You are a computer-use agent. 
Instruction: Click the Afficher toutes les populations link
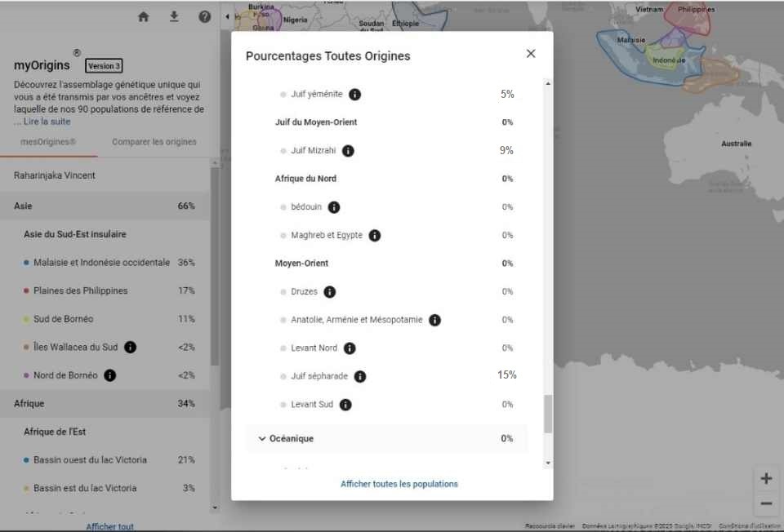[x=399, y=484]
